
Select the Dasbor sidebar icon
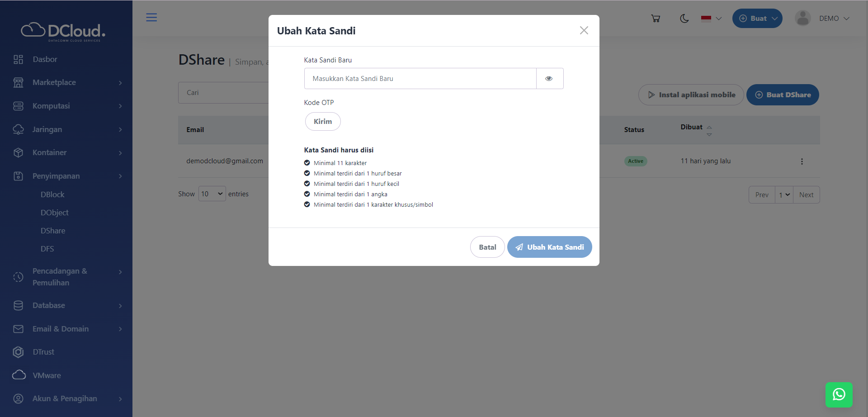point(18,59)
